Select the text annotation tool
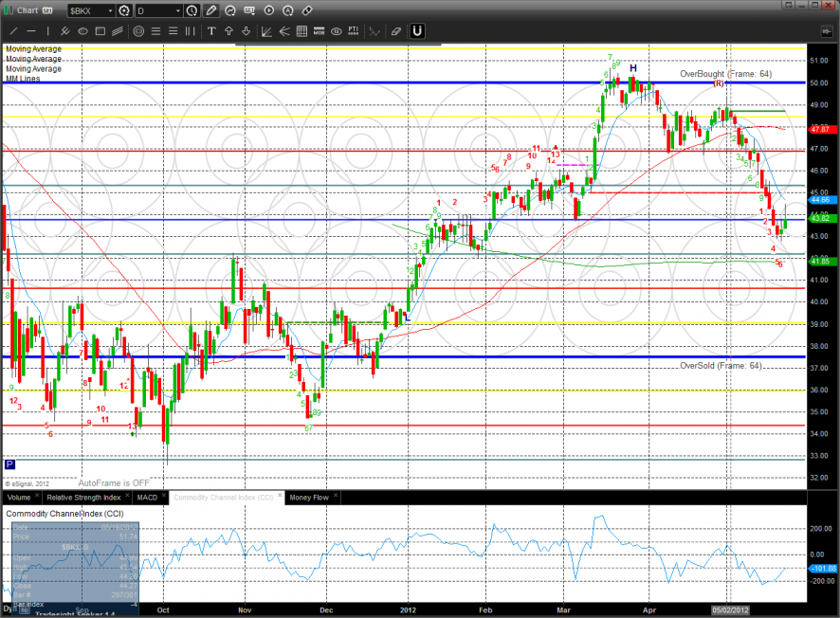The width and height of the screenshot is (840, 618). coord(212,30)
